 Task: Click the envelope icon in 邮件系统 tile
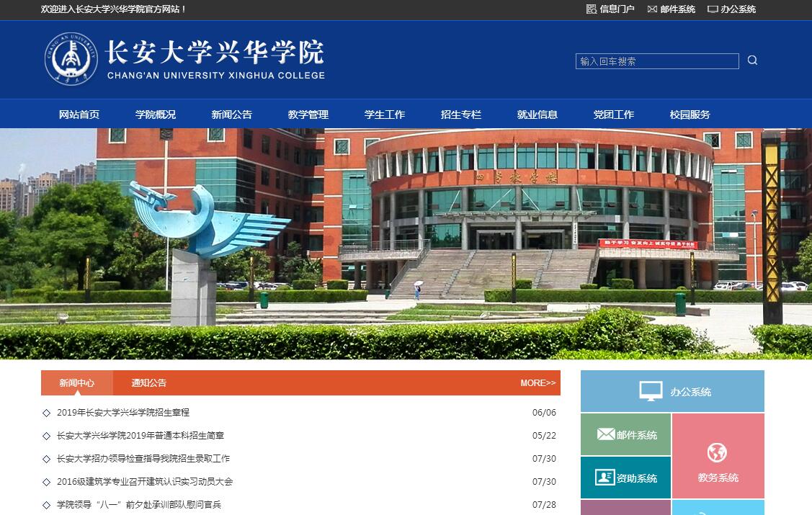[606, 434]
